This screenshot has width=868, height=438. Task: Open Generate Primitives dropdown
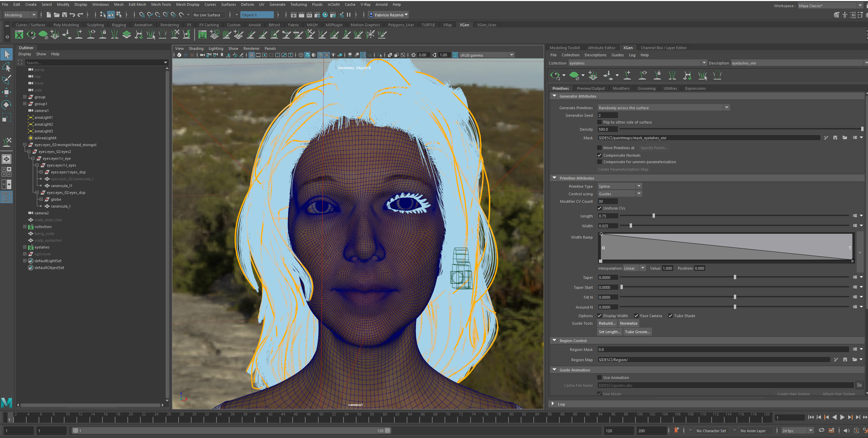point(663,108)
